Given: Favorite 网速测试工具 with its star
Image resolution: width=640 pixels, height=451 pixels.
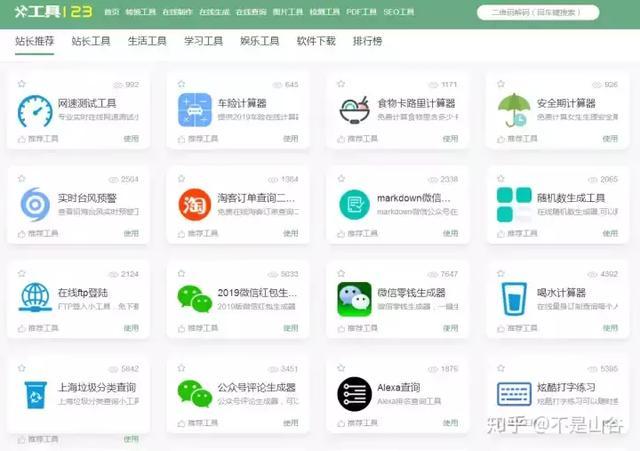Looking at the screenshot, I should 22,84.
